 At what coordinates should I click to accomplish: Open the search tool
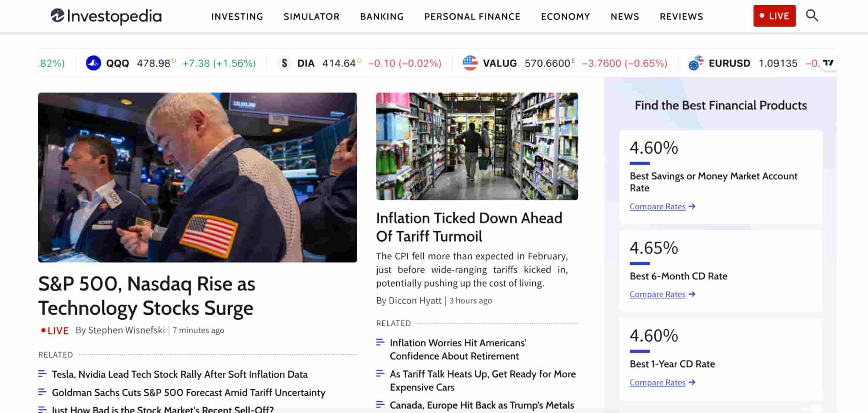[812, 16]
